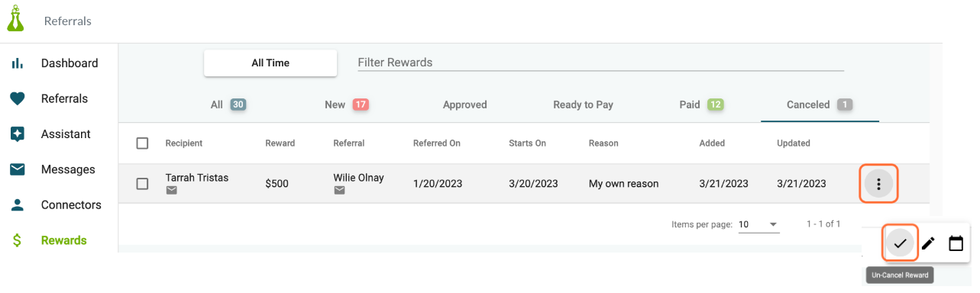This screenshot has height=293, width=980.
Task: Sort by the Referred On column header
Action: click(x=436, y=143)
